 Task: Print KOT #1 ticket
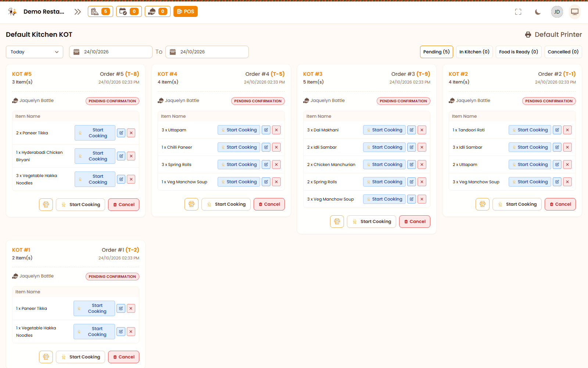click(x=46, y=357)
